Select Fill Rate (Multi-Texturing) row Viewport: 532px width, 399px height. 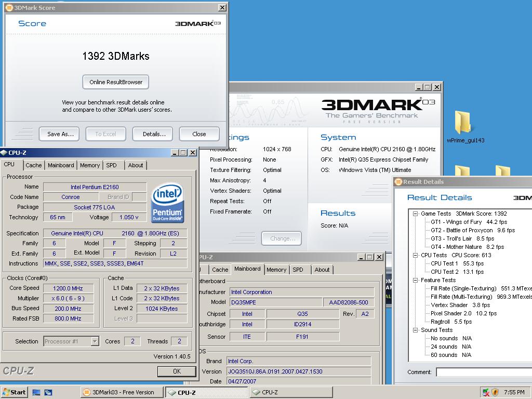(x=481, y=297)
